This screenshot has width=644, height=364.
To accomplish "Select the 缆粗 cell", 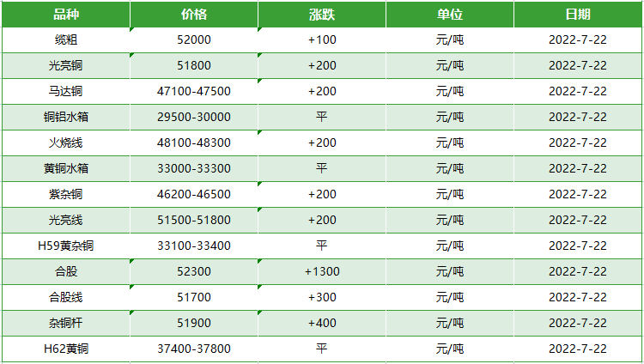I will [66, 39].
